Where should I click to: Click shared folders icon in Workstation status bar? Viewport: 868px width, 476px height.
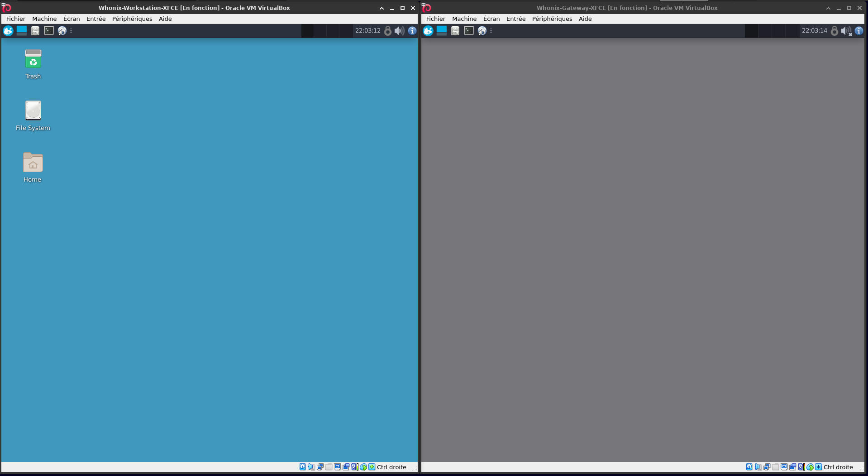pyautogui.click(x=329, y=467)
